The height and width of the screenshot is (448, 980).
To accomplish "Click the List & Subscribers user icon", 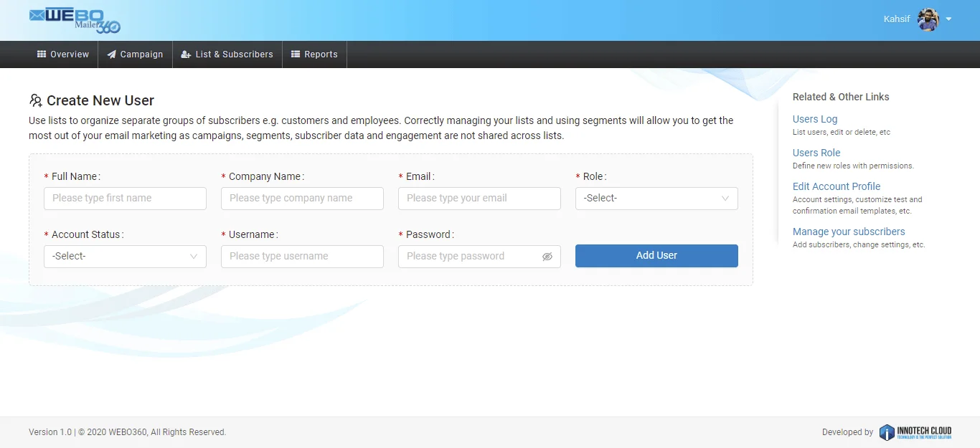I will tap(186, 54).
